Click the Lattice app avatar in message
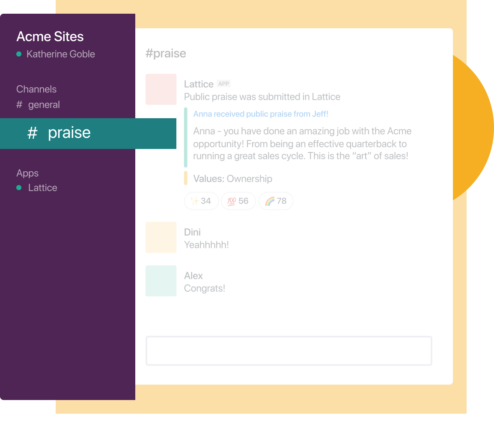This screenshot has height=448, width=494. pos(161,89)
